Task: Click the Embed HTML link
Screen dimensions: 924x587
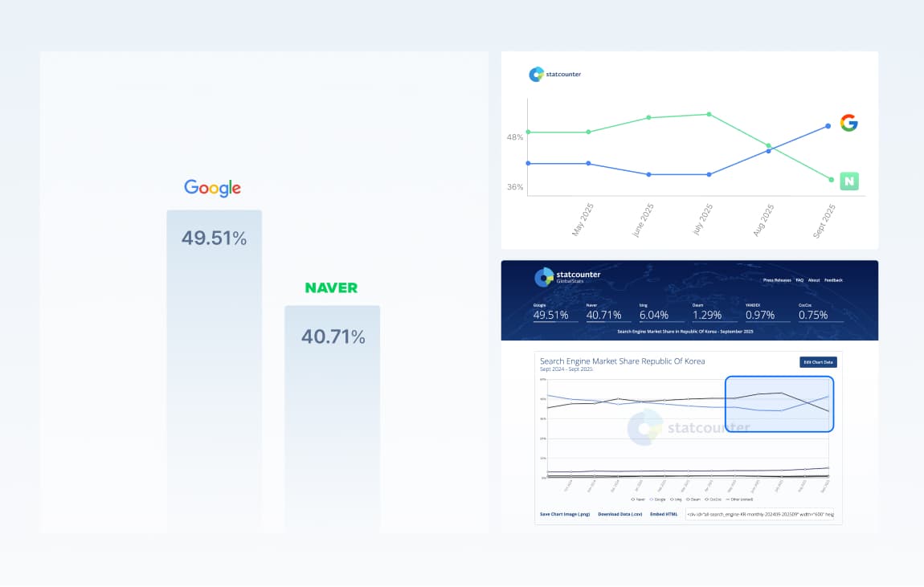Action: pyautogui.click(x=664, y=514)
